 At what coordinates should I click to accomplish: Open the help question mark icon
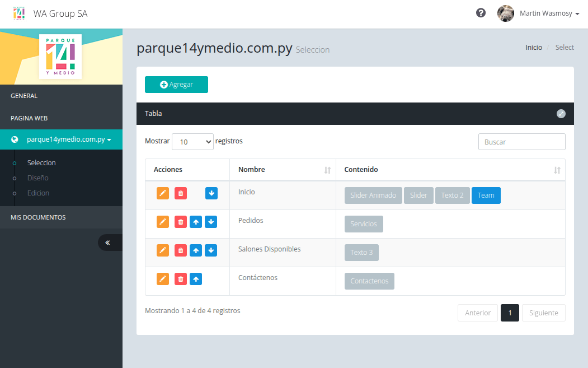pos(481,13)
